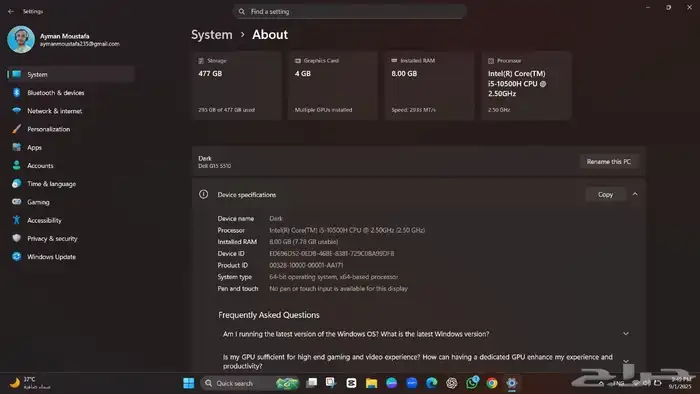Click the Product ID value 00328-10000-00001-AA171

click(306, 265)
